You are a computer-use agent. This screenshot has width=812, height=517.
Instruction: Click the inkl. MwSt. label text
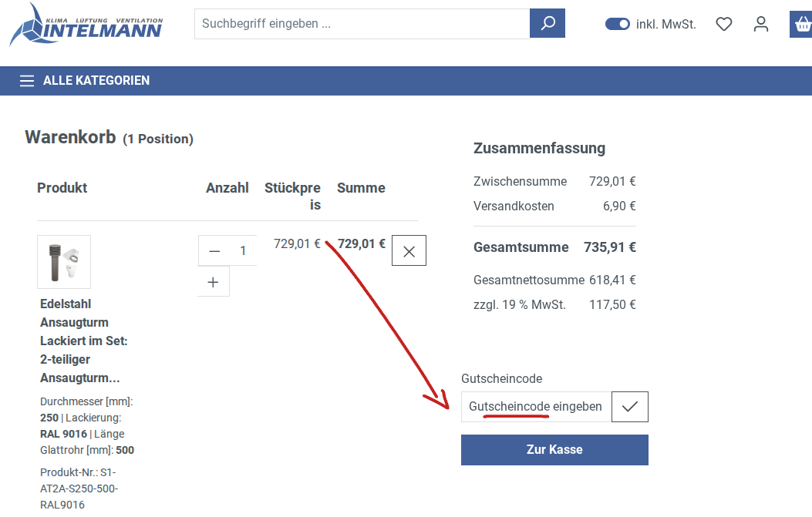tap(666, 25)
